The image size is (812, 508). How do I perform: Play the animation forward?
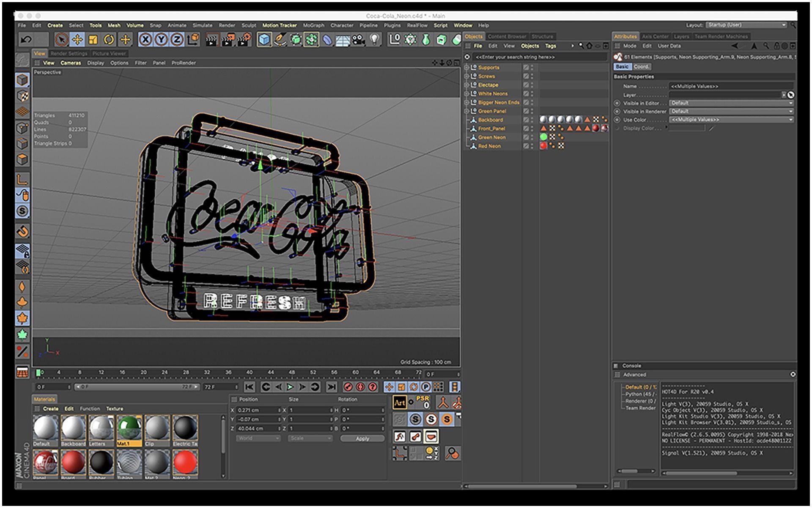point(290,387)
